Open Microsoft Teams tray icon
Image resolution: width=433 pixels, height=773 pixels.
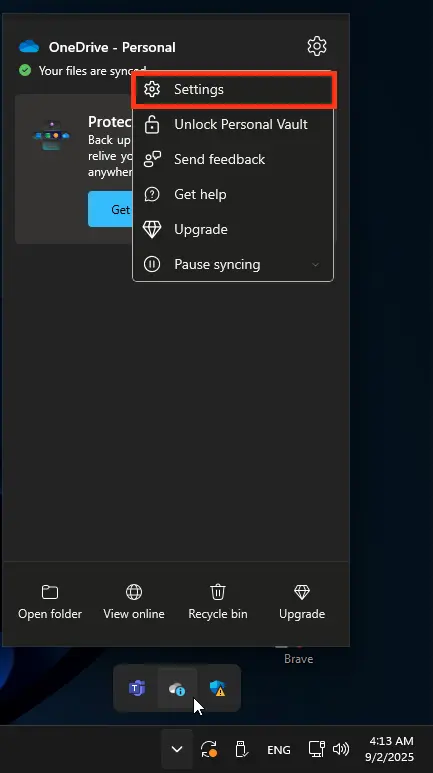tap(137, 688)
